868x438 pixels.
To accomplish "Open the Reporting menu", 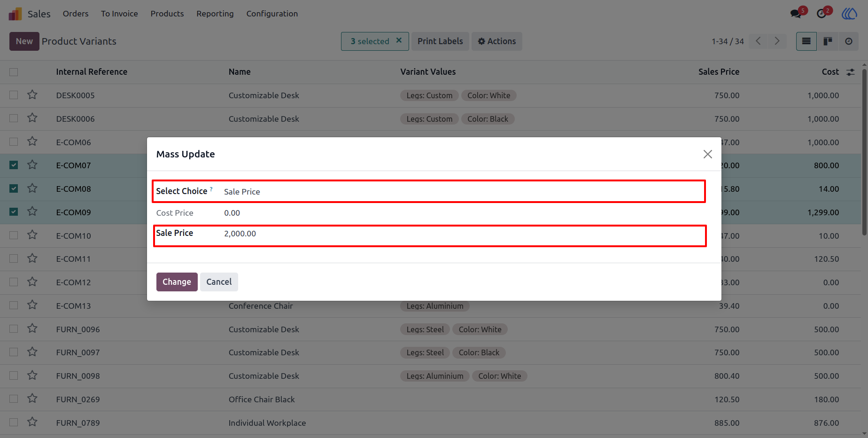I will click(x=215, y=14).
